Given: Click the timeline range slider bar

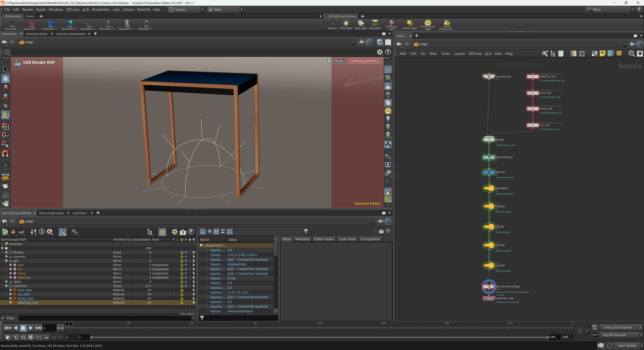Looking at the screenshot, I should click(319, 337).
